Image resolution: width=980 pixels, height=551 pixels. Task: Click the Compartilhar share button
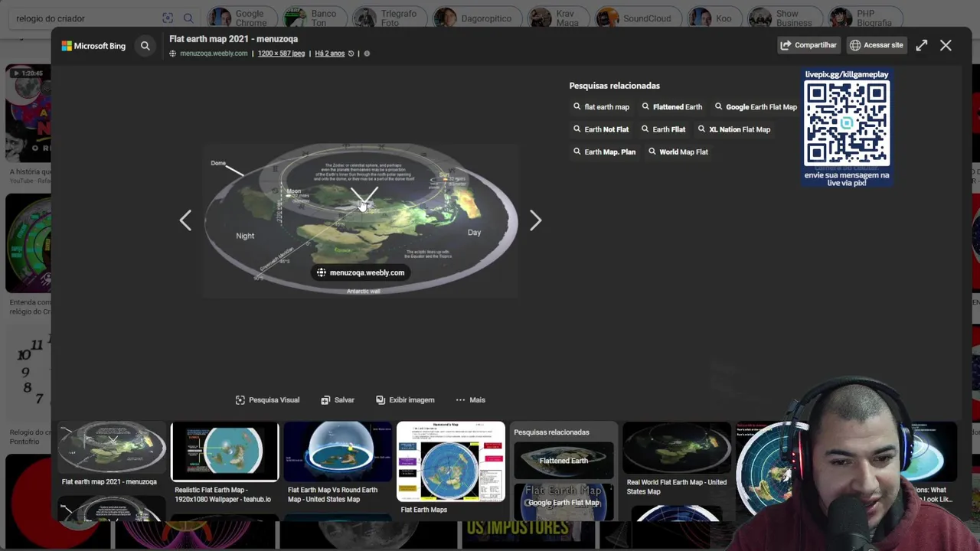(808, 45)
